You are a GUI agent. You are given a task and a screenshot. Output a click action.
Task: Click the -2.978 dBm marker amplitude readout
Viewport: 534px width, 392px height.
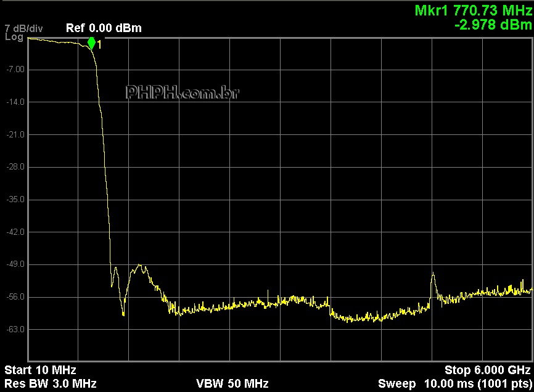(x=492, y=25)
